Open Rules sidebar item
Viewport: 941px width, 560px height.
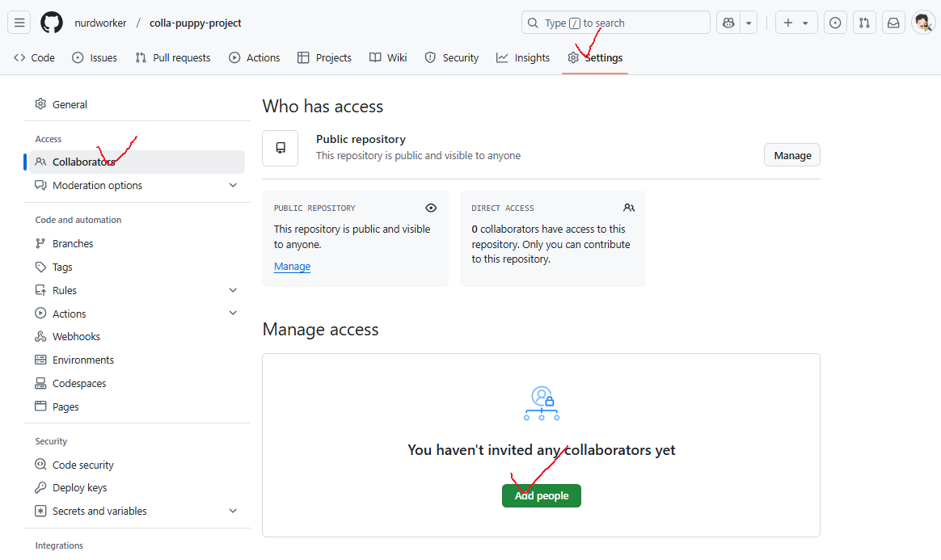[x=137, y=290]
